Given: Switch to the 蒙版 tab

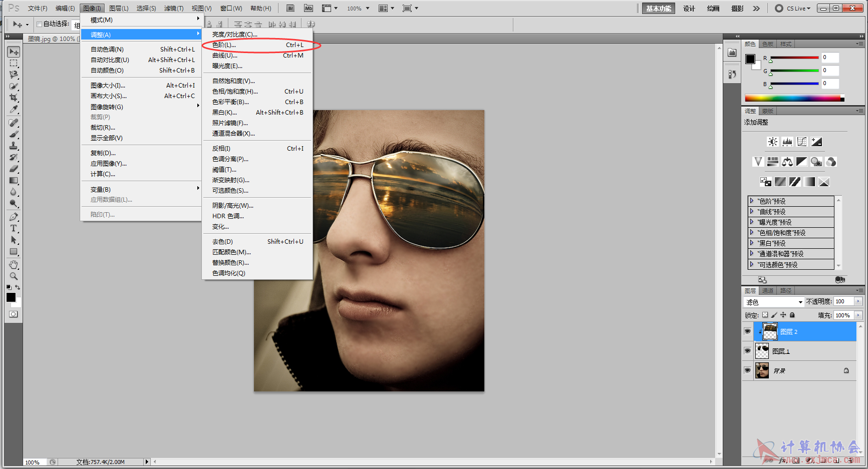Looking at the screenshot, I should (x=768, y=111).
